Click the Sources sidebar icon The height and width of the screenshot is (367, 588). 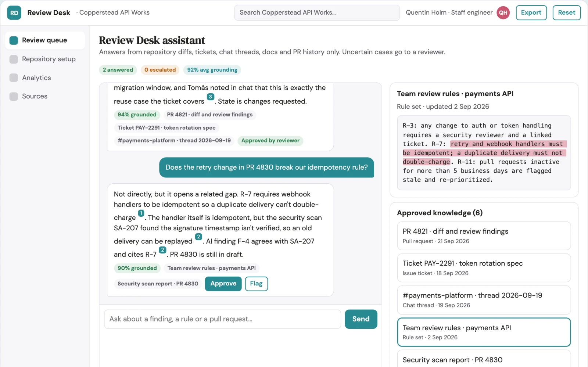[x=14, y=96]
